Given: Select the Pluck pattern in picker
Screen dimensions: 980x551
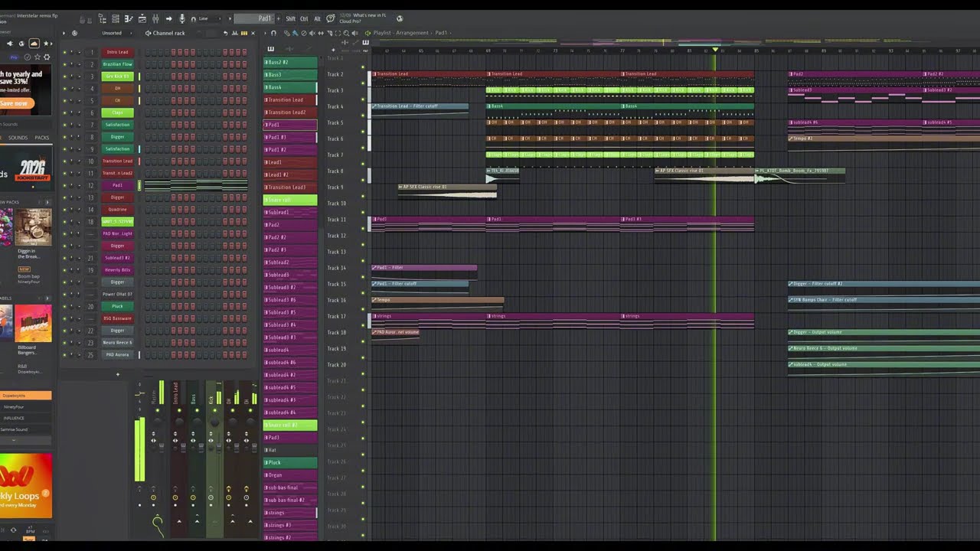Looking at the screenshot, I should [x=290, y=462].
